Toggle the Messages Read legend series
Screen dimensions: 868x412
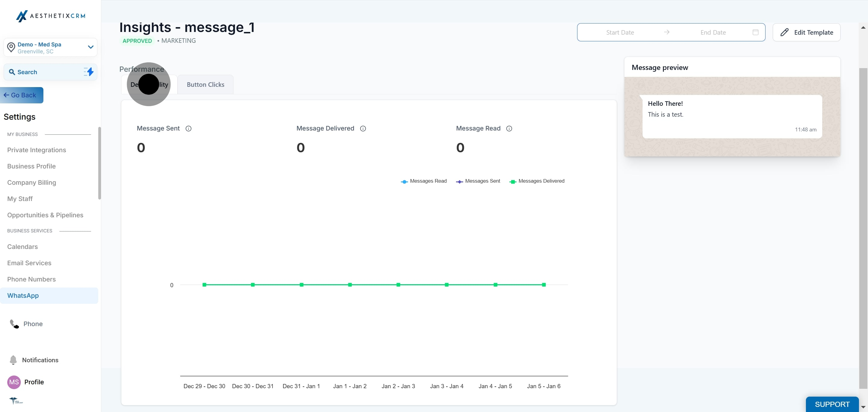(423, 181)
